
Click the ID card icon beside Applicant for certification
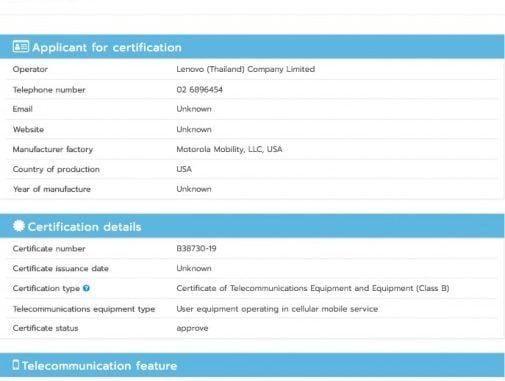coord(21,46)
